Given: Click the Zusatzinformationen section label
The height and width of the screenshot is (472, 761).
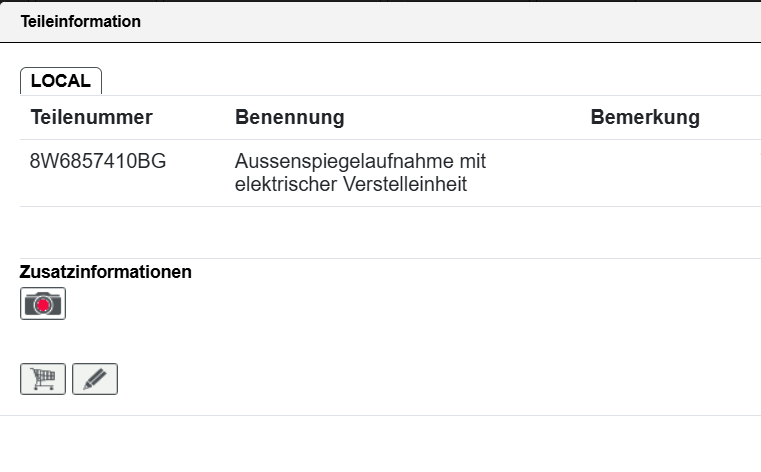Looking at the screenshot, I should coord(106,271).
